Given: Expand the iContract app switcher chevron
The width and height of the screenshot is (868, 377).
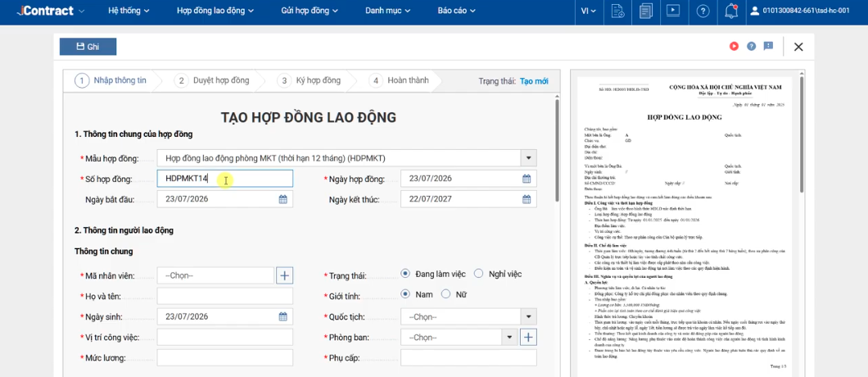Looking at the screenshot, I should pos(82,11).
